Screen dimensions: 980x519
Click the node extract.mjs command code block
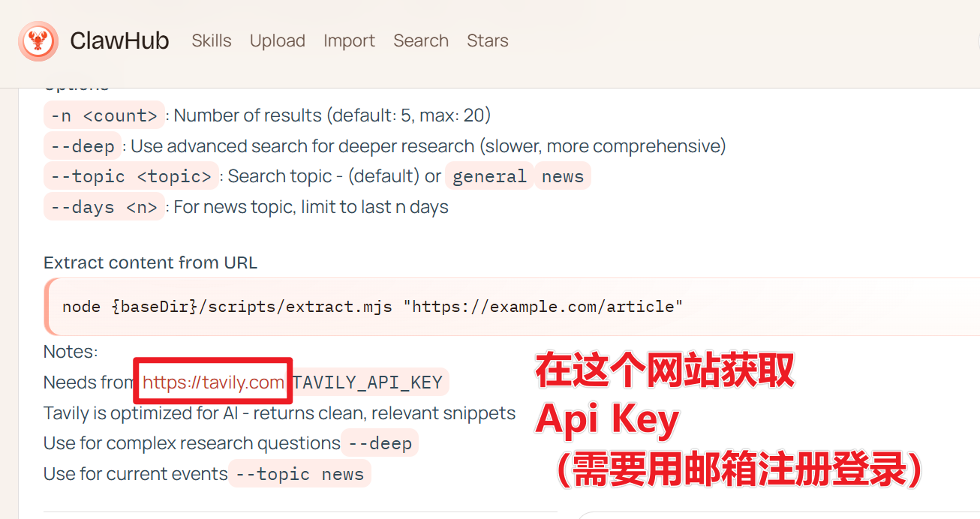[372, 307]
